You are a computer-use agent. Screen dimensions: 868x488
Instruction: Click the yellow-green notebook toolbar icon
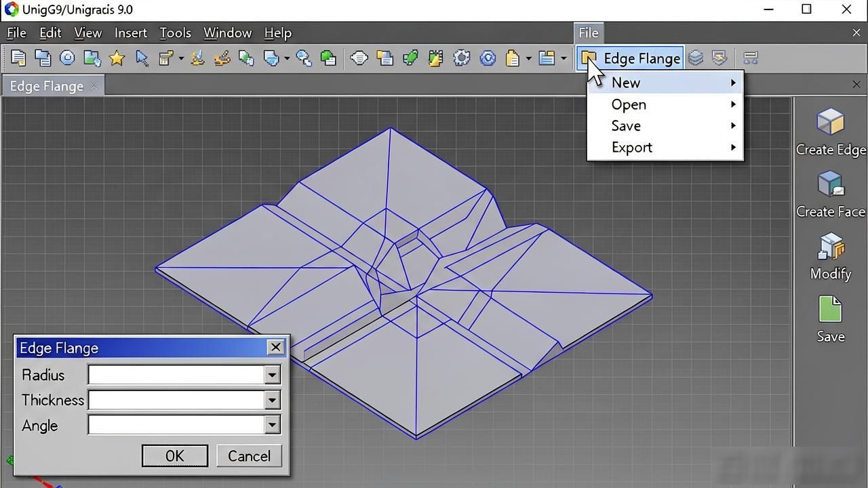click(x=435, y=58)
